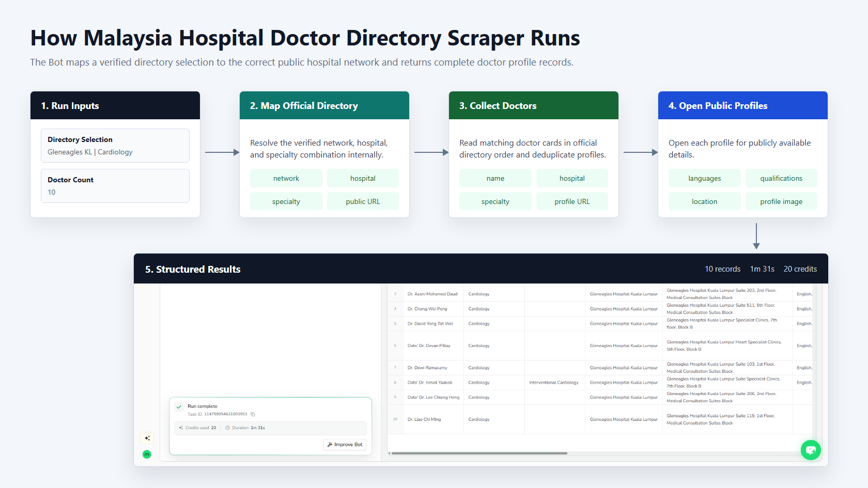Click '10 records' in results header
The width and height of the screenshot is (868, 488).
tap(722, 269)
